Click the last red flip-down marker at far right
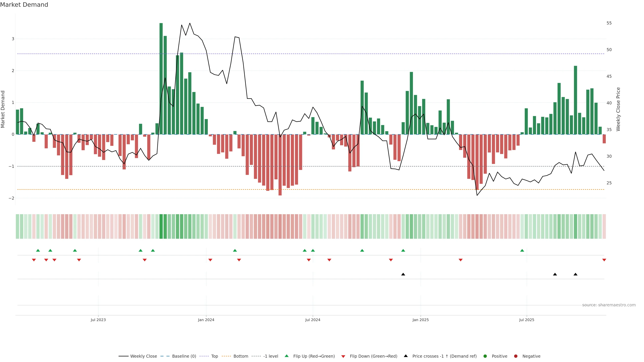The height and width of the screenshot is (362, 644). point(604,260)
